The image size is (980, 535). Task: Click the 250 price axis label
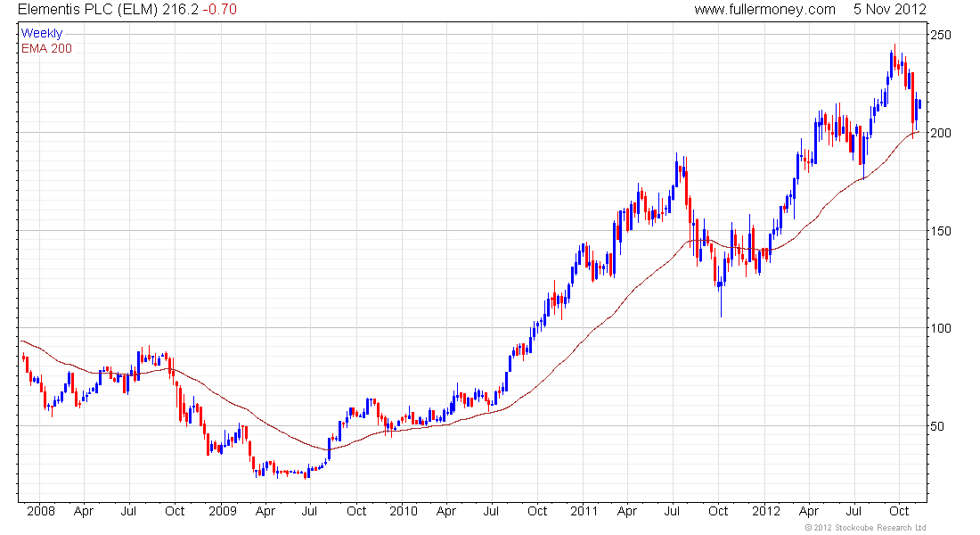coord(941,35)
